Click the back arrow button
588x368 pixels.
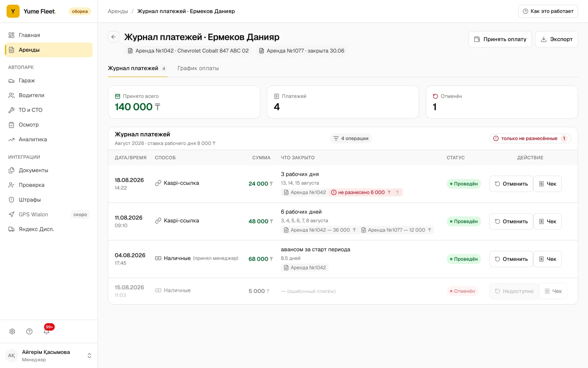(113, 37)
